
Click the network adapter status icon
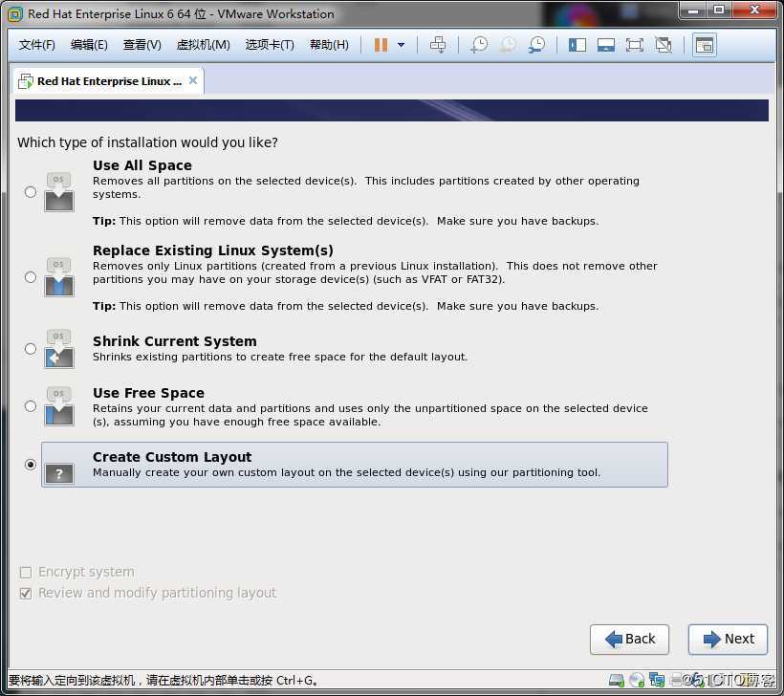(x=657, y=680)
